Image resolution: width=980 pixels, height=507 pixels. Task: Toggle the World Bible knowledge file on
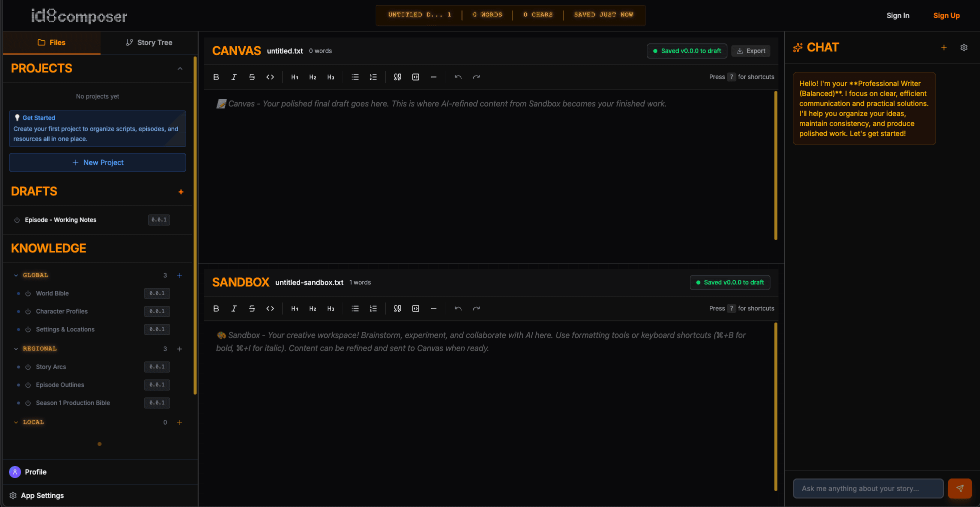point(28,293)
